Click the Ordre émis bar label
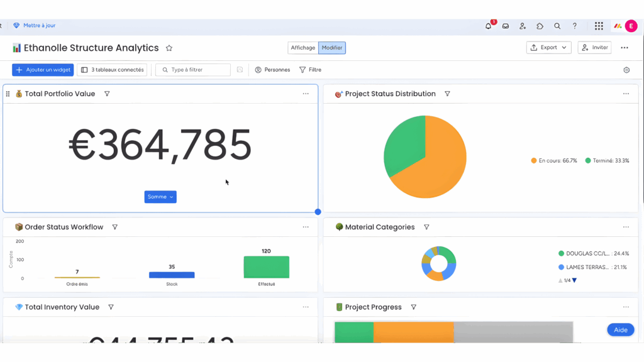This screenshot has width=644, height=362. 77,284
